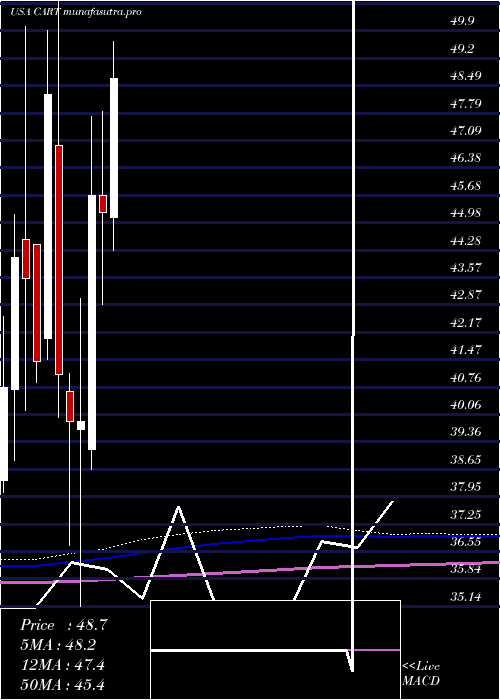Click the 41.47 price axis label
The width and height of the screenshot is (500, 700).
pos(466,350)
